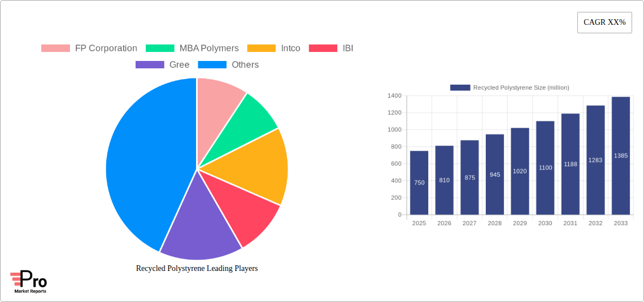The width and height of the screenshot is (644, 302).
Task: Click the 2025 bar labeled 750
Action: point(419,182)
